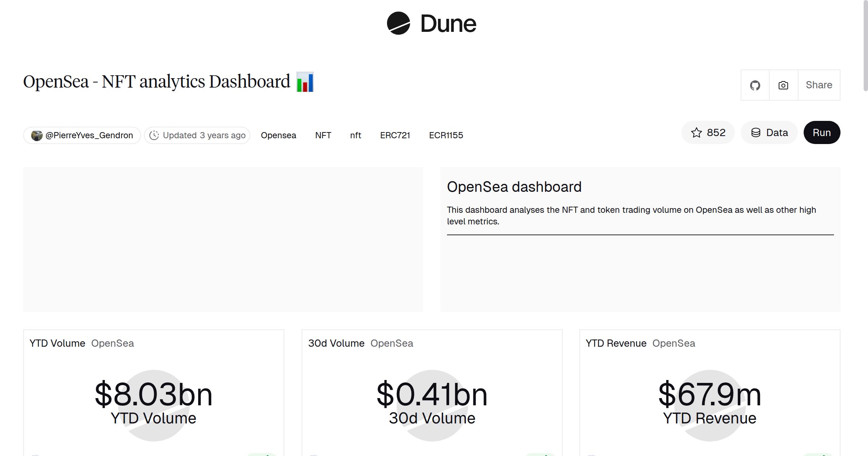
Task: Click the clock icon next to update time
Action: click(x=155, y=135)
